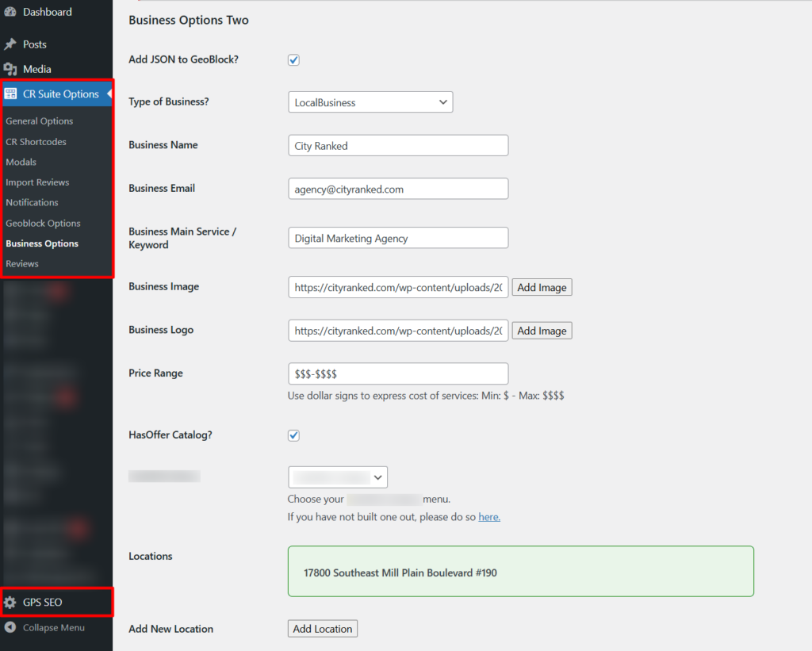The width and height of the screenshot is (812, 651).
Task: Open GPS SEO menu
Action: [43, 603]
